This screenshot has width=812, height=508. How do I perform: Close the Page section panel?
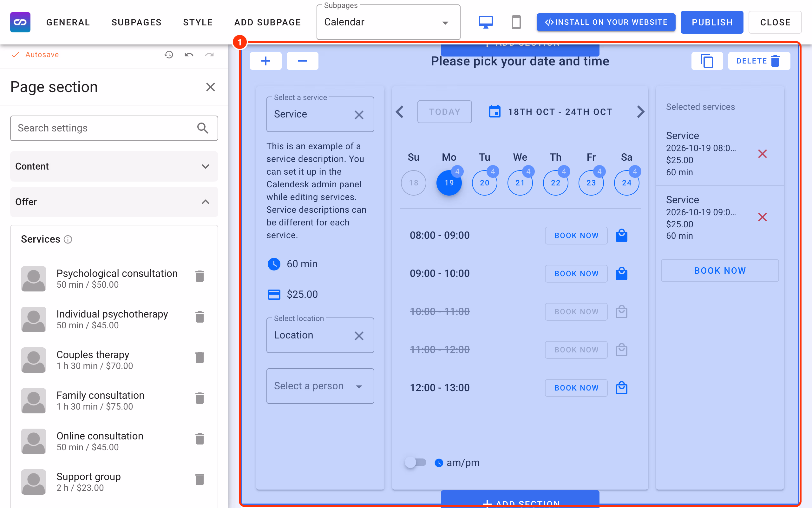pyautogui.click(x=210, y=87)
